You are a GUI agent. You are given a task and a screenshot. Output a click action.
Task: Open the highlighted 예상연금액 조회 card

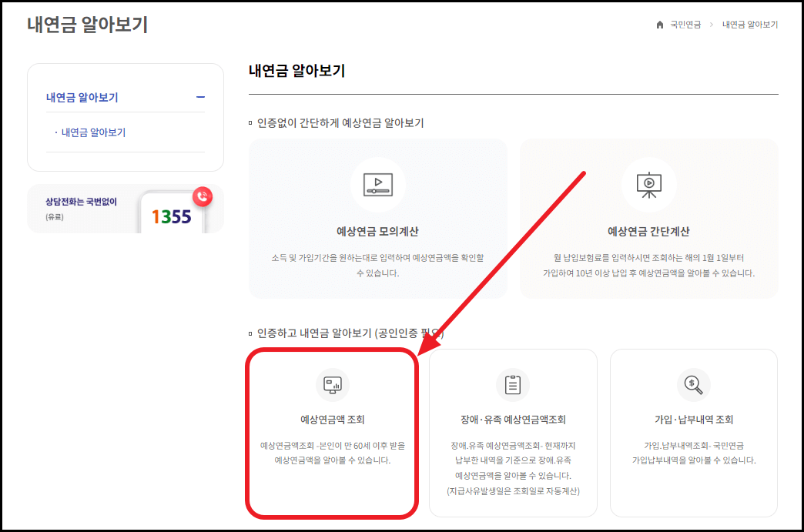tap(331, 433)
